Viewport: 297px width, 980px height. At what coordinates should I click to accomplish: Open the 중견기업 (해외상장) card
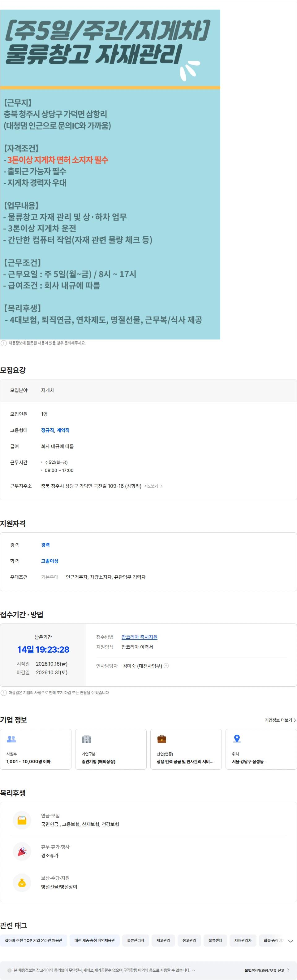[x=111, y=749]
